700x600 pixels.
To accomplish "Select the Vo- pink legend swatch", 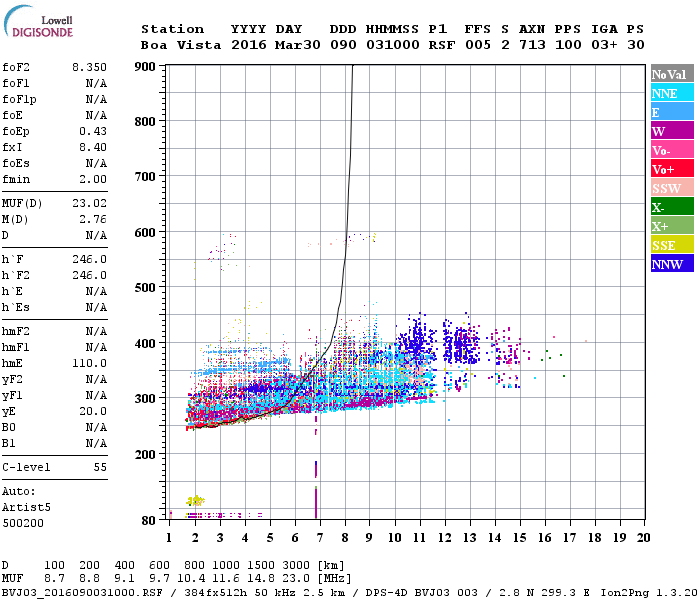I will [x=672, y=150].
